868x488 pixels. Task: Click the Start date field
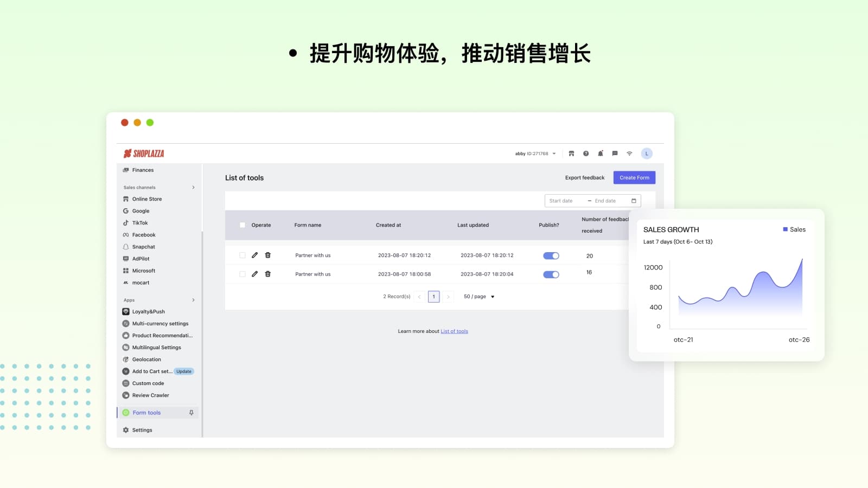coord(561,201)
